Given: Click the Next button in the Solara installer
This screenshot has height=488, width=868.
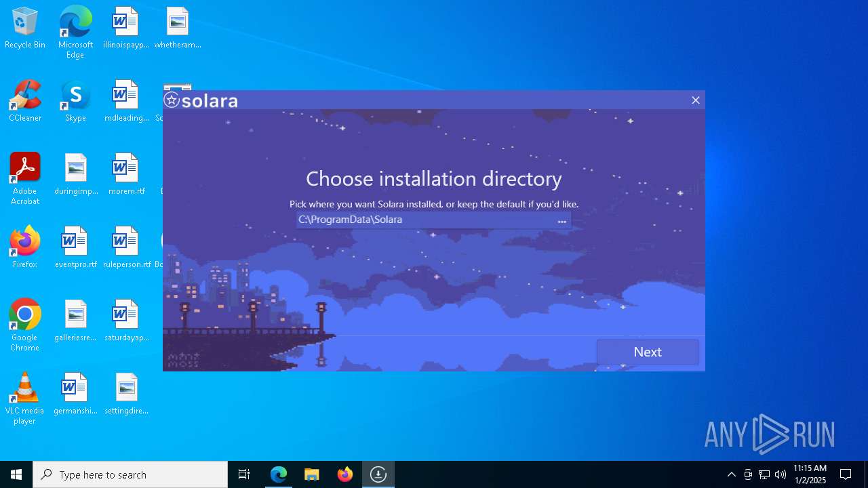Looking at the screenshot, I should click(648, 352).
